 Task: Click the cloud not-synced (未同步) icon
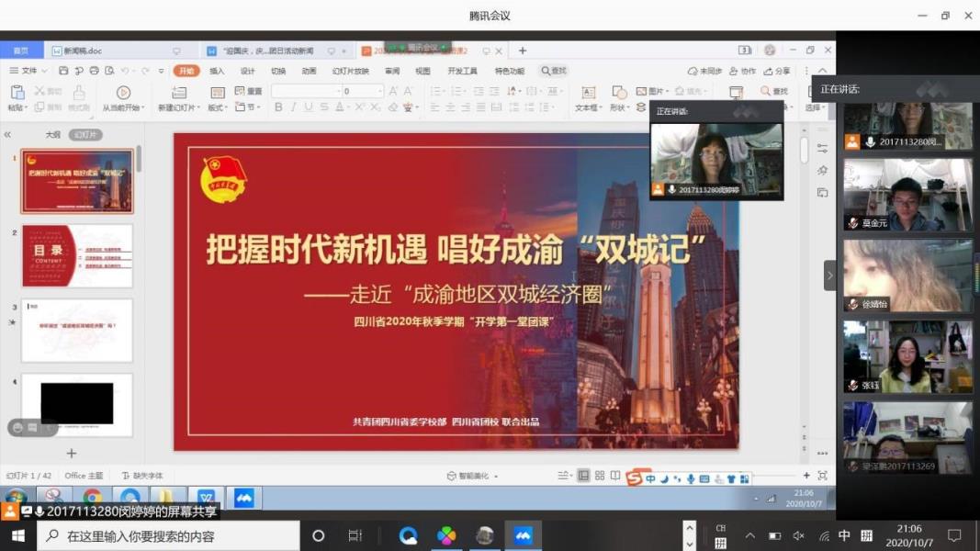click(x=693, y=71)
